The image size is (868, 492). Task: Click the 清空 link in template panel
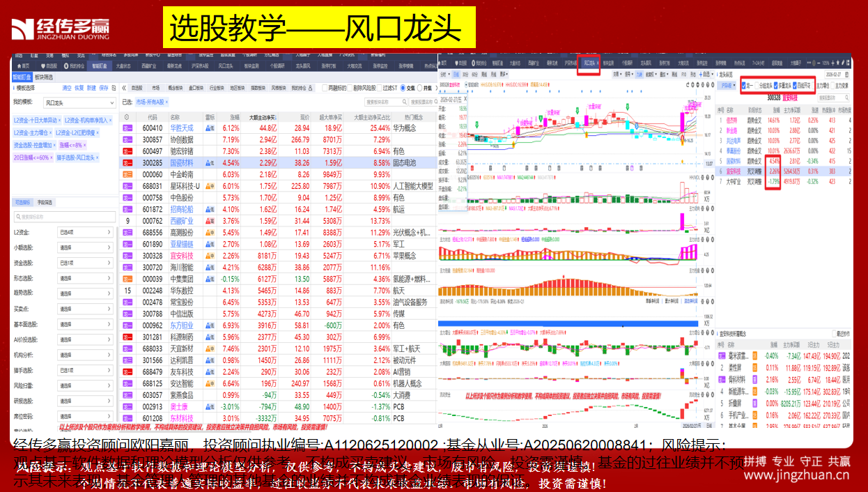tap(67, 89)
